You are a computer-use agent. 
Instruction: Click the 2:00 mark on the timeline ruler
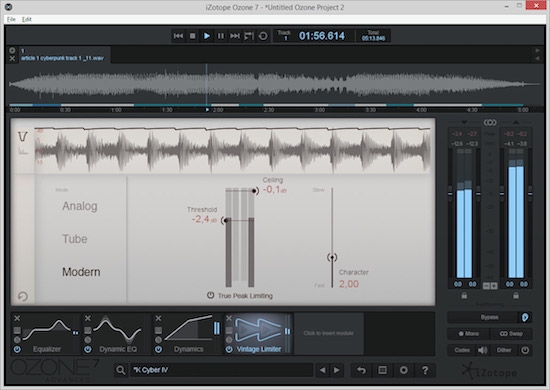[218, 110]
